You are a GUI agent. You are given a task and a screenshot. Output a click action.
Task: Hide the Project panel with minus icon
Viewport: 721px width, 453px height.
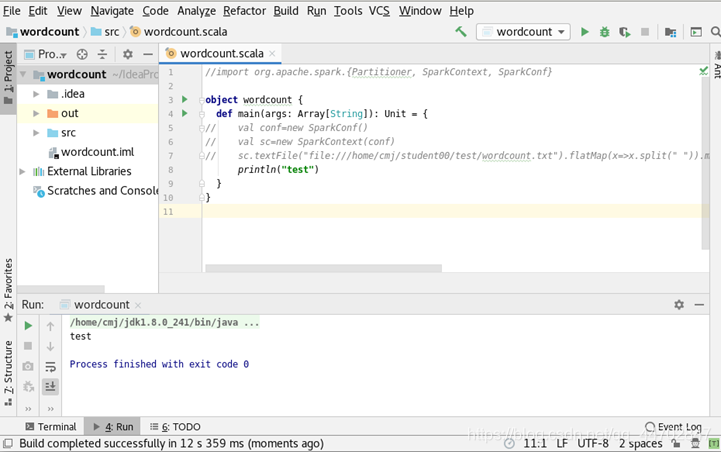coord(148,54)
